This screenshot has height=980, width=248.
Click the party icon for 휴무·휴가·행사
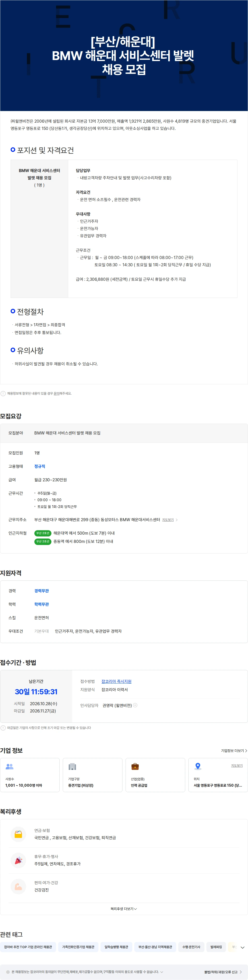click(x=18, y=860)
